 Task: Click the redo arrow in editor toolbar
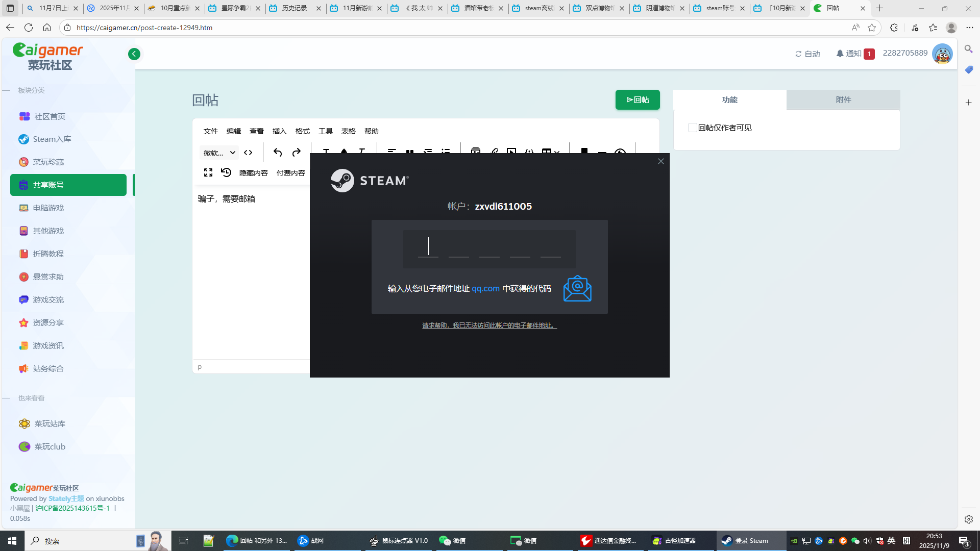coord(297,153)
